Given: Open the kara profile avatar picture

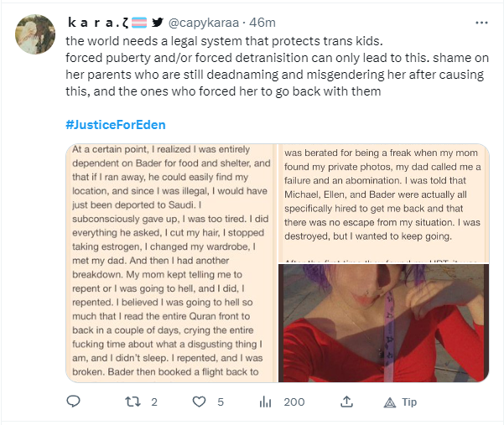Looking at the screenshot, I should coord(35,34).
